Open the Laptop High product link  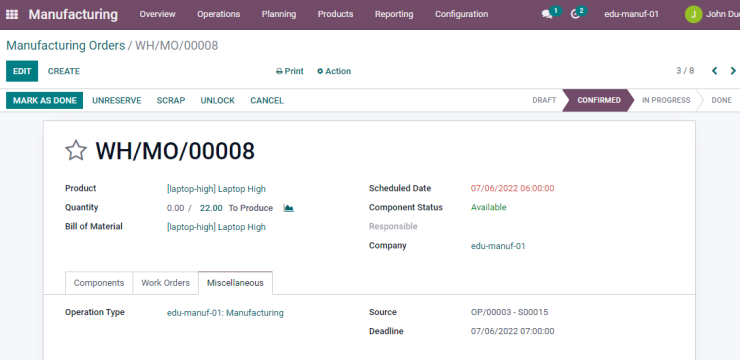click(x=216, y=189)
